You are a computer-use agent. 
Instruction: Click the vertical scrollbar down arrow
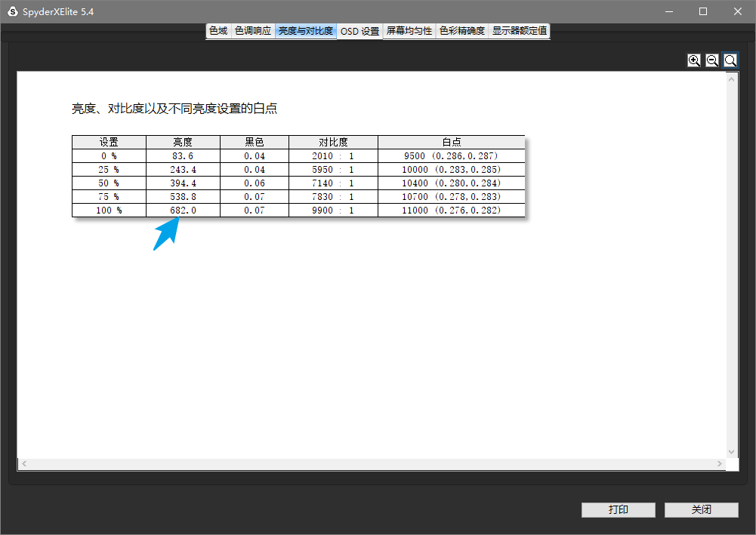[x=731, y=452]
